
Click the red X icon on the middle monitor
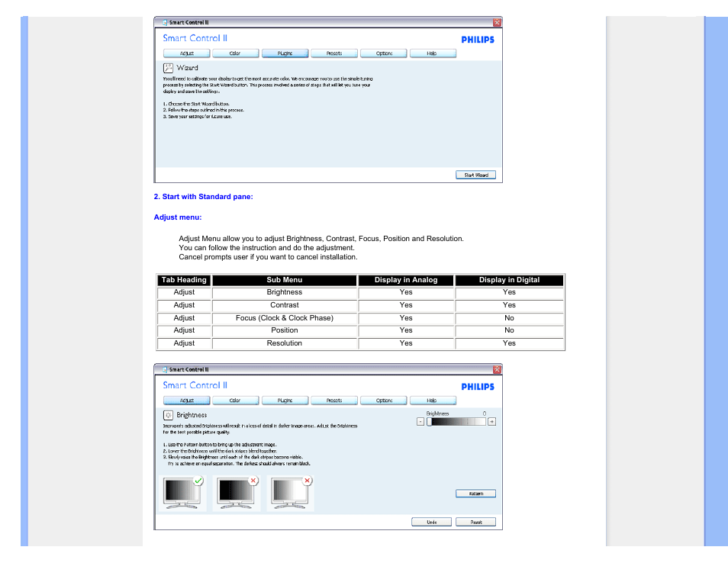(x=253, y=481)
